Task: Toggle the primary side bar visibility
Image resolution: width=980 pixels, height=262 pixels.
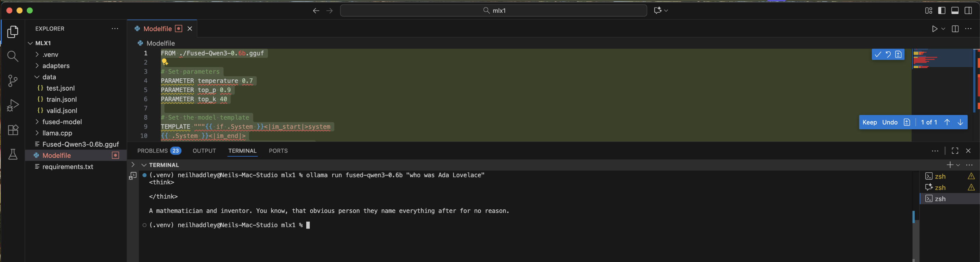Action: pyautogui.click(x=942, y=11)
